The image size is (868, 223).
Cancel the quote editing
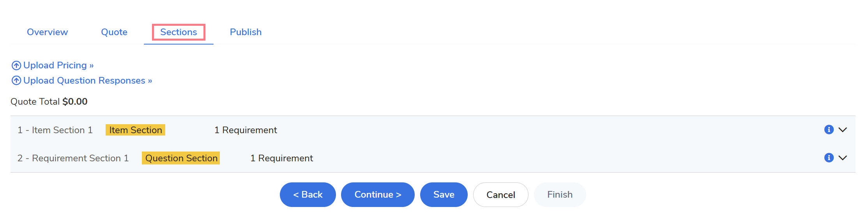pos(501,194)
